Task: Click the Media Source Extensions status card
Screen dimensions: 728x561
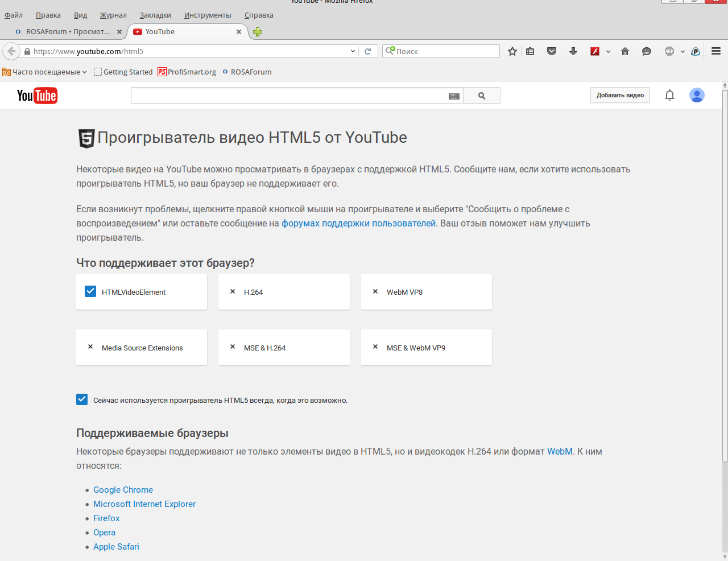Action: [x=142, y=348]
